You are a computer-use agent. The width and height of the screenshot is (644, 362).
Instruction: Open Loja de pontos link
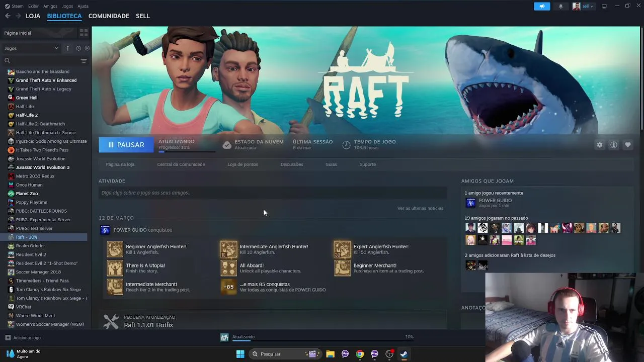point(243,164)
